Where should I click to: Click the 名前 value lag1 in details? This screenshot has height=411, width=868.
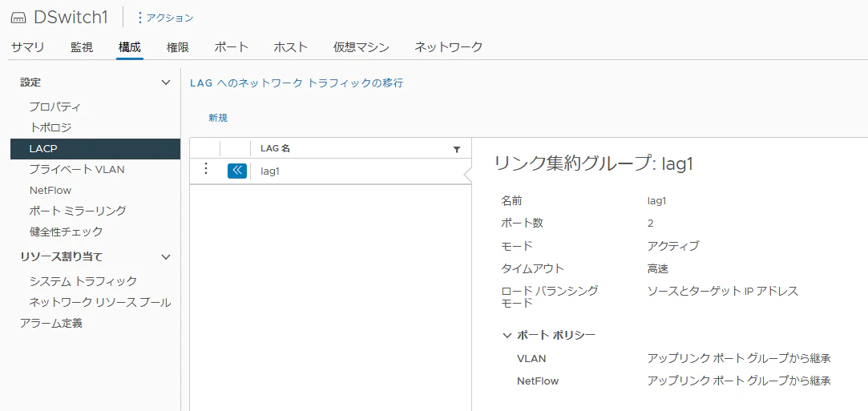[x=656, y=201]
